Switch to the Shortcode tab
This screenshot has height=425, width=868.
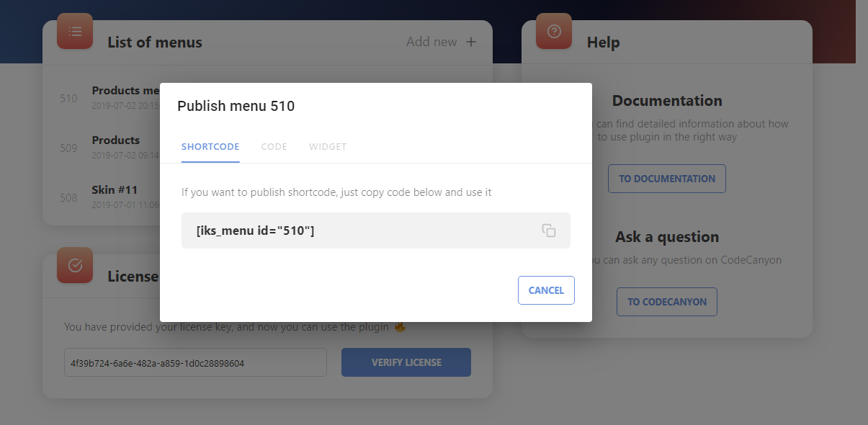[210, 147]
